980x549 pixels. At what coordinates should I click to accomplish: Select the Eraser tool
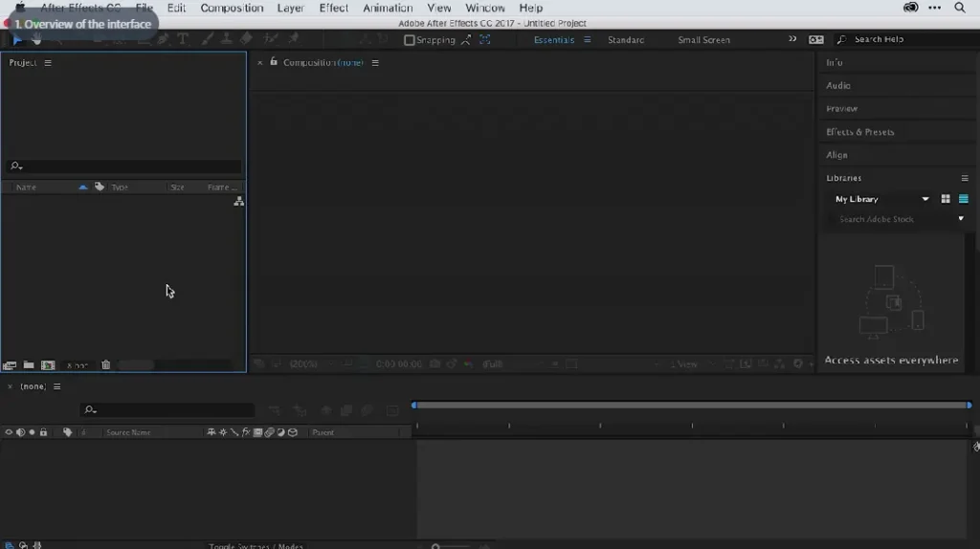[x=246, y=38]
